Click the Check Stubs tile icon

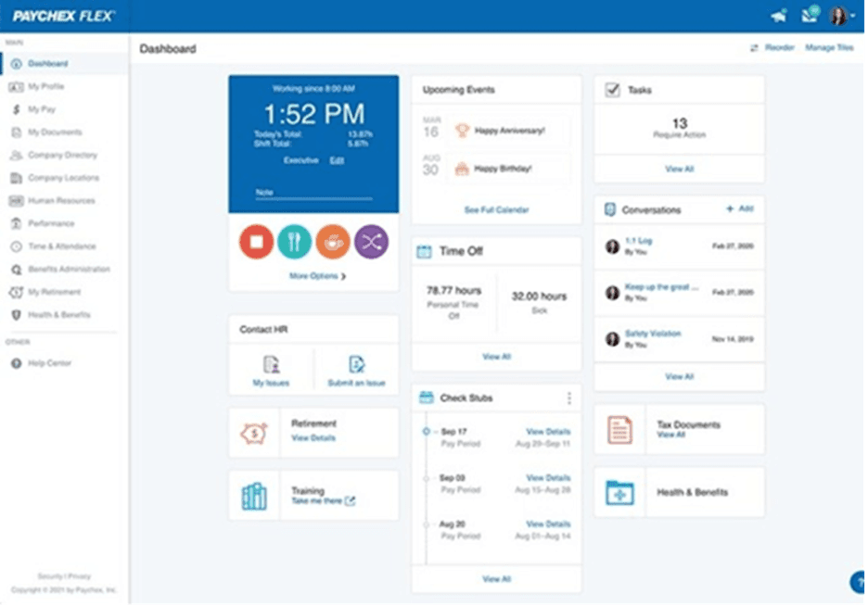[x=427, y=398]
